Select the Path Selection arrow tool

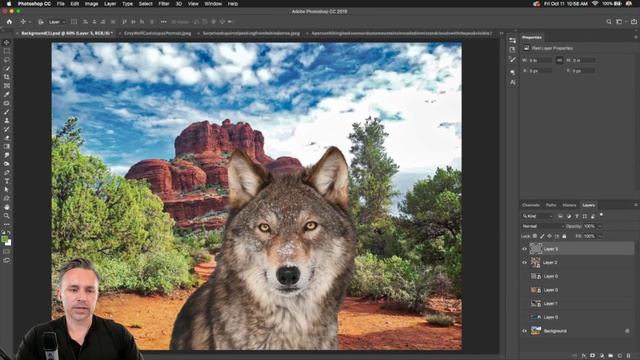[x=7, y=189]
